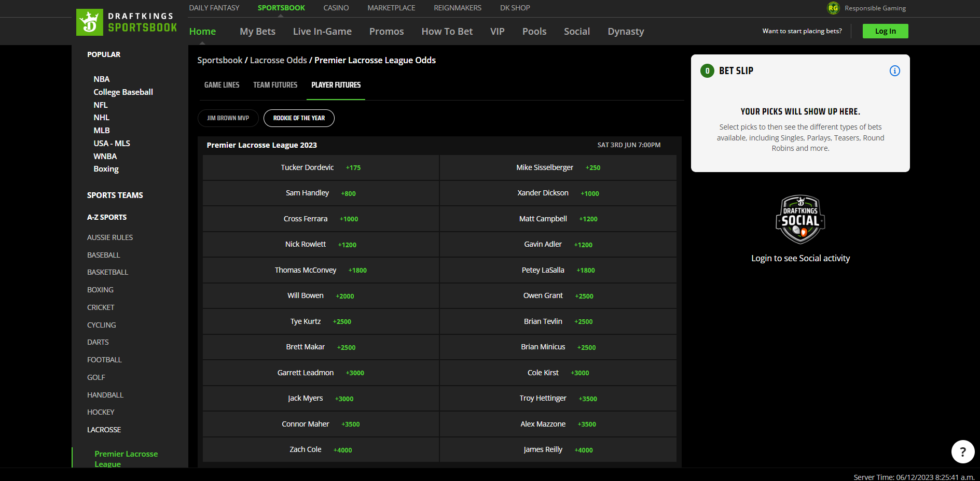Go to Daily Fantasy section
The width and height of the screenshot is (980, 481).
pos(214,8)
